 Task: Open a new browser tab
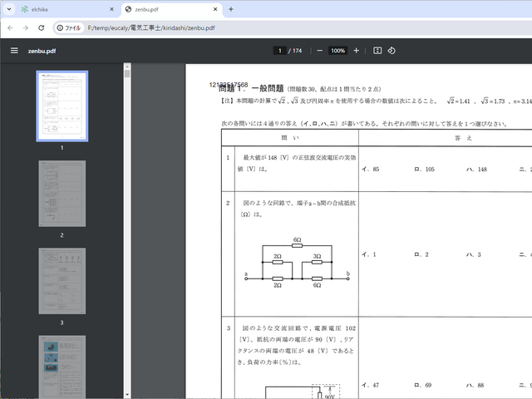pyautogui.click(x=231, y=9)
